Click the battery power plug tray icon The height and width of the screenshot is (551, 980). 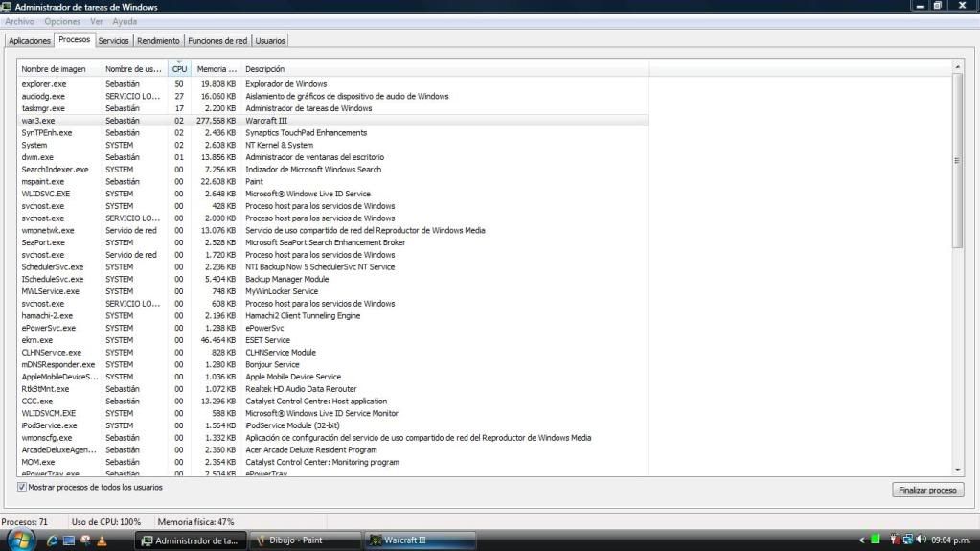(895, 540)
